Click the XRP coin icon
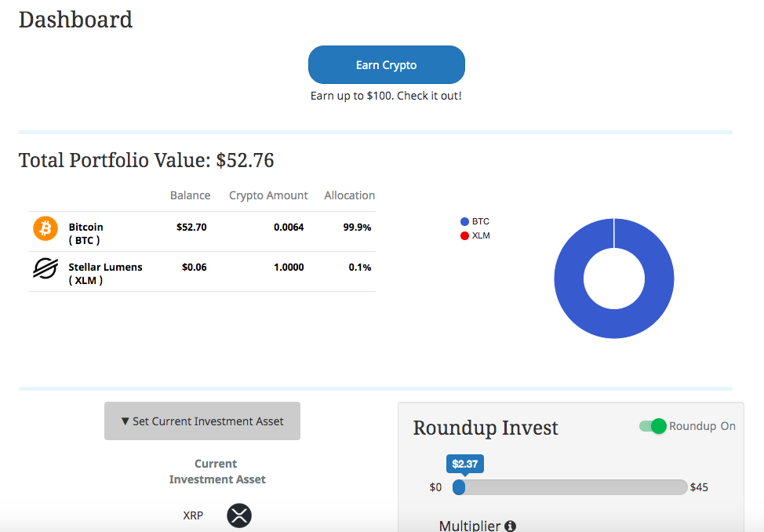Screen dimensions: 764x532 pos(239,516)
